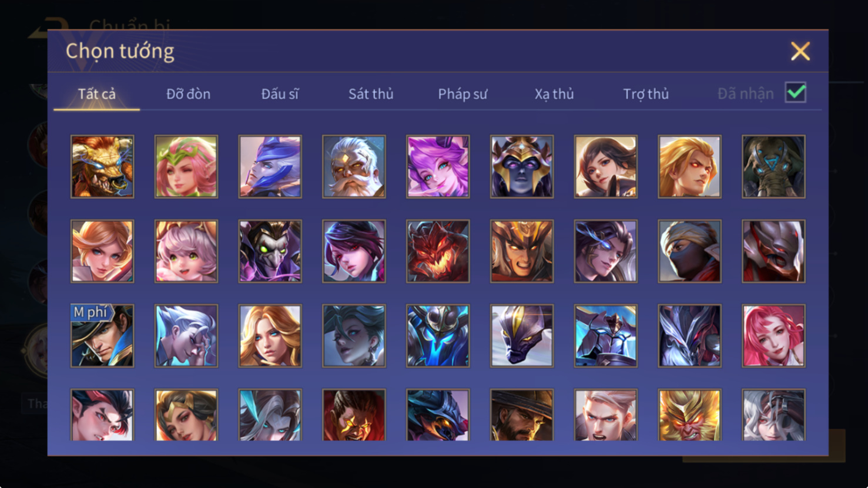The image size is (868, 488).
Task: Pick the pink-haired fairy with green crown
Action: pos(186,167)
